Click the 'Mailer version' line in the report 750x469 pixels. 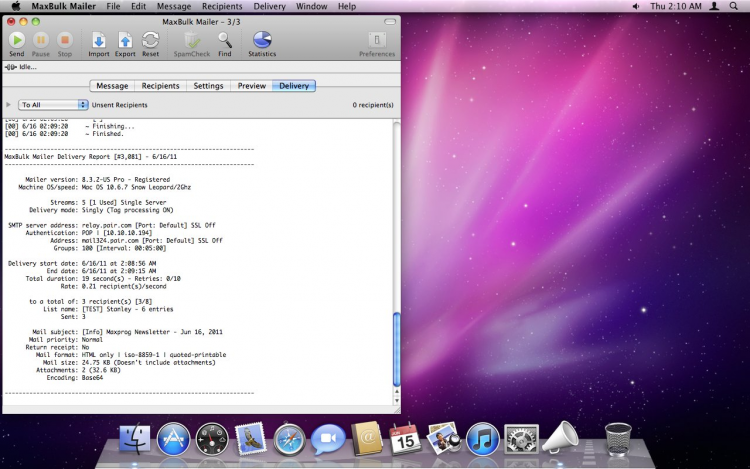click(98, 179)
